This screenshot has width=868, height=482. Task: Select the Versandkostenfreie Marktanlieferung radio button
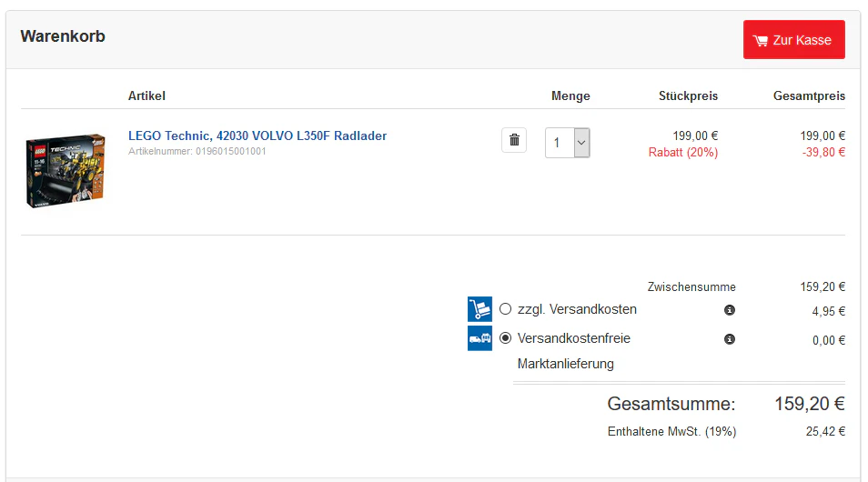[x=506, y=338]
